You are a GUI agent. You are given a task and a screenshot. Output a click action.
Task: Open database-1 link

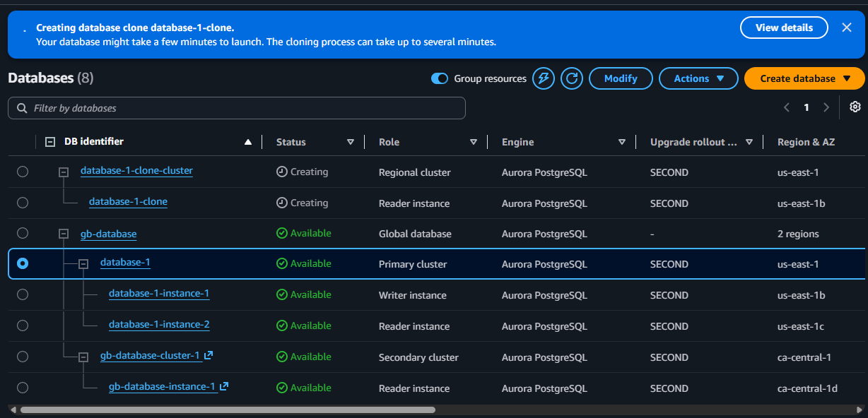[125, 263]
